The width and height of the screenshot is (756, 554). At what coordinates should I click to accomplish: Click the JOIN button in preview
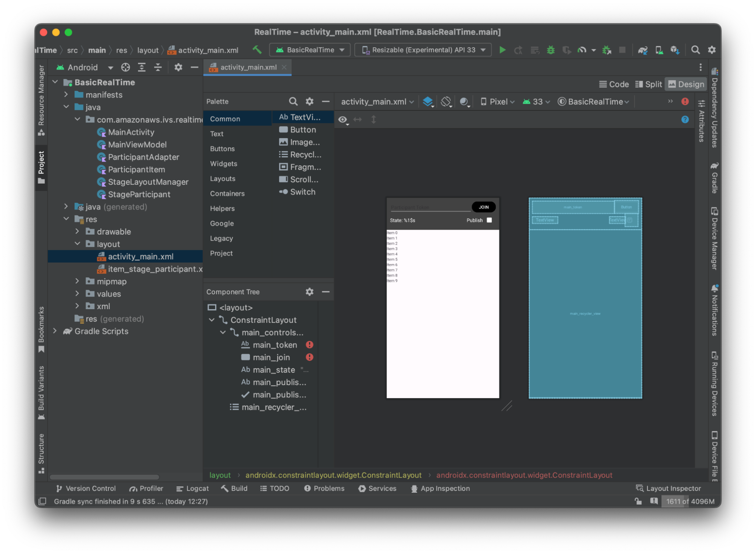pyautogui.click(x=484, y=207)
